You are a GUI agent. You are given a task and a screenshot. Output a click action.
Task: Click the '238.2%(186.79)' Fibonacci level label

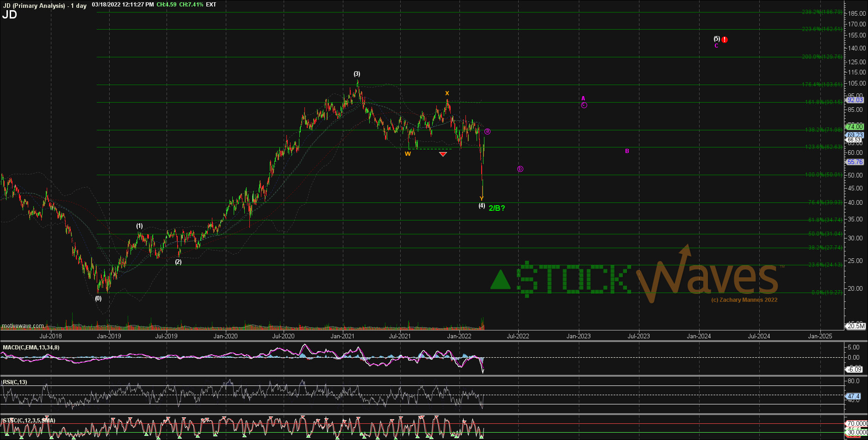coord(822,12)
